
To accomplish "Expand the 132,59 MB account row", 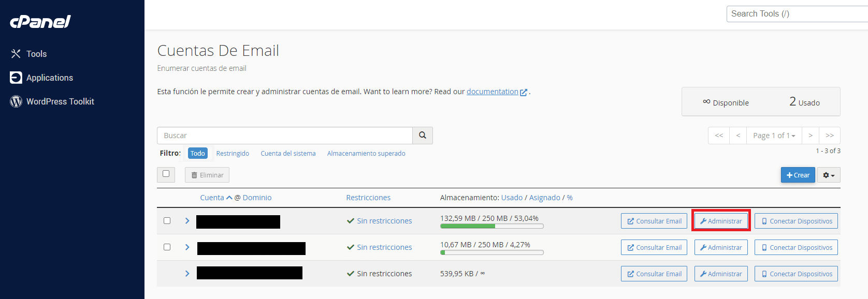I will click(187, 221).
